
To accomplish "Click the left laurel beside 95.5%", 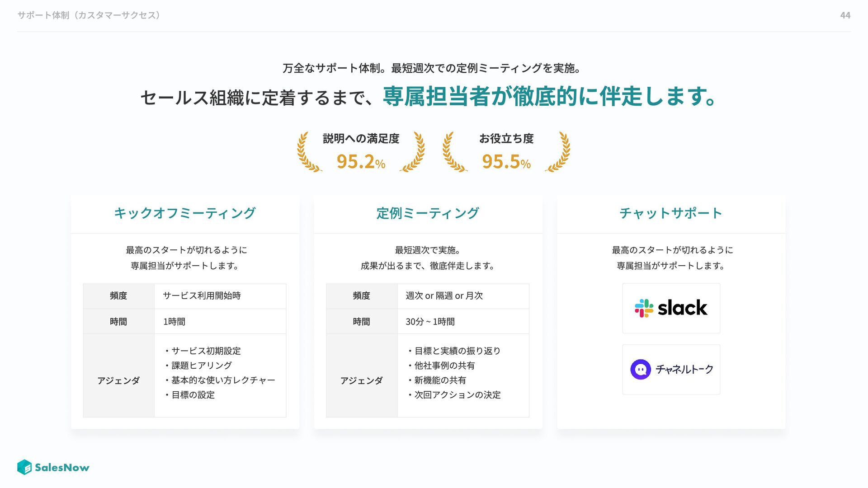I will (x=455, y=152).
